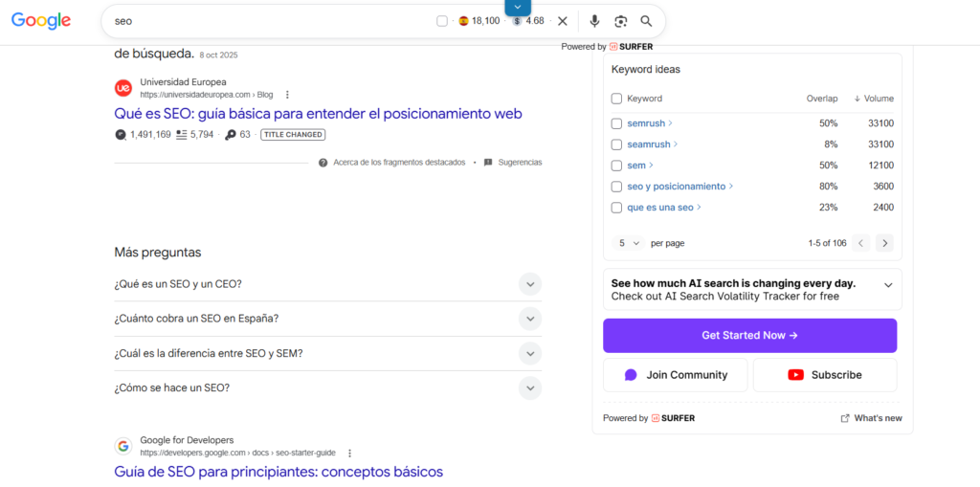This screenshot has height=487, width=980.
Task: Click the word count icon next to 5,794
Action: pyautogui.click(x=182, y=134)
